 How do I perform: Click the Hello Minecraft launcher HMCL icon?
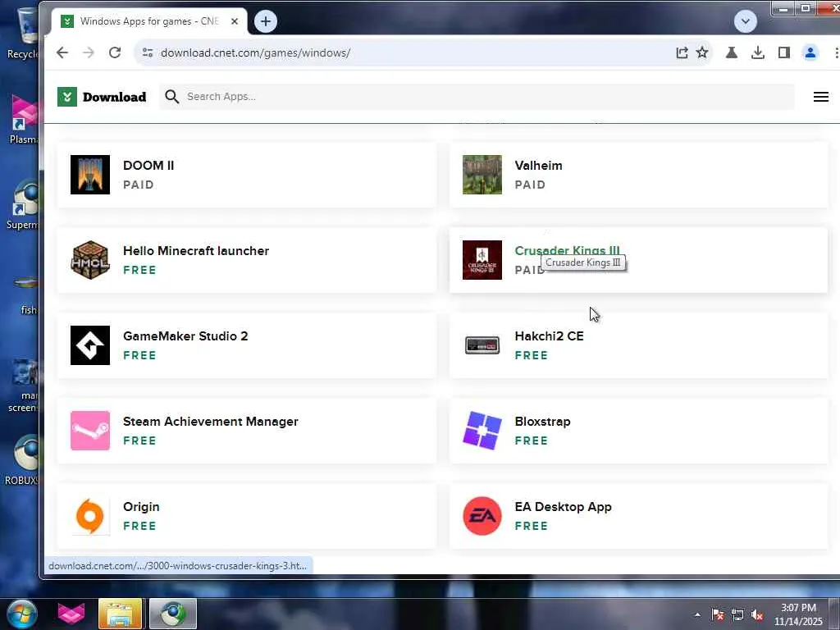coord(90,260)
